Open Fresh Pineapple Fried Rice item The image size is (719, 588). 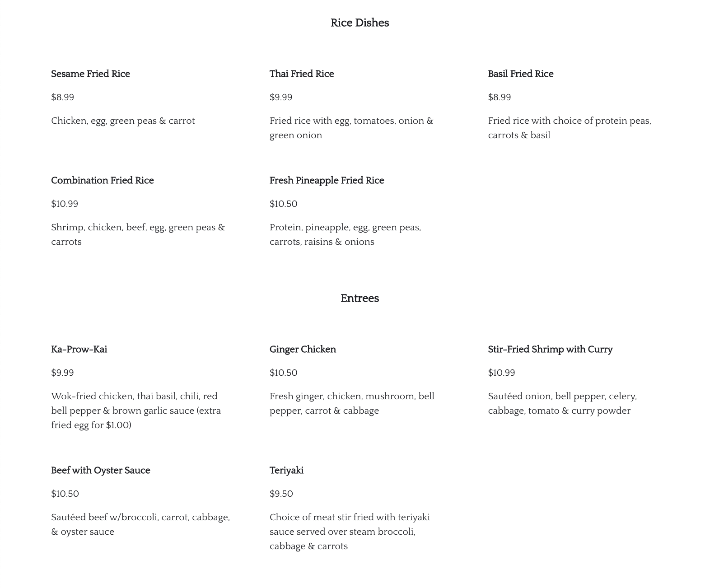tap(327, 181)
